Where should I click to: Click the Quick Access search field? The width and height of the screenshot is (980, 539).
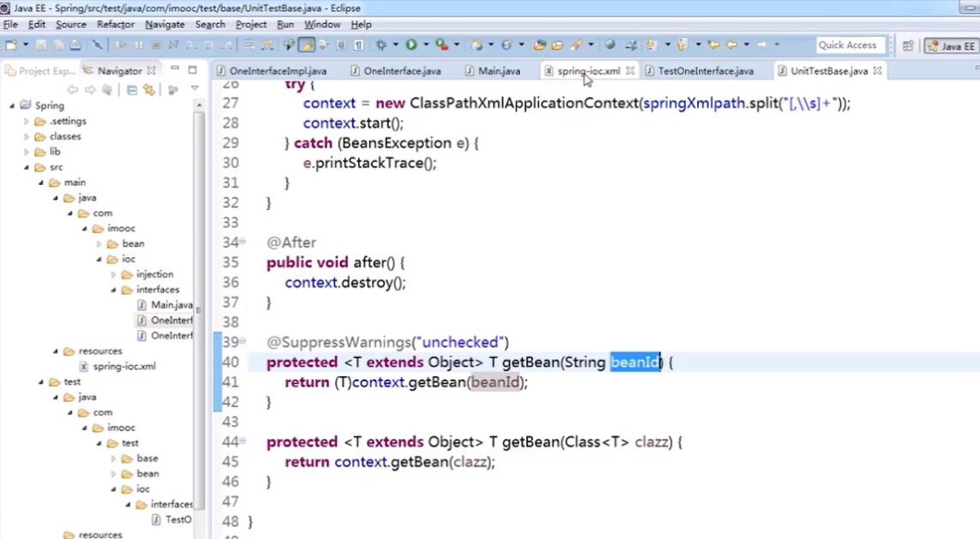coord(850,45)
